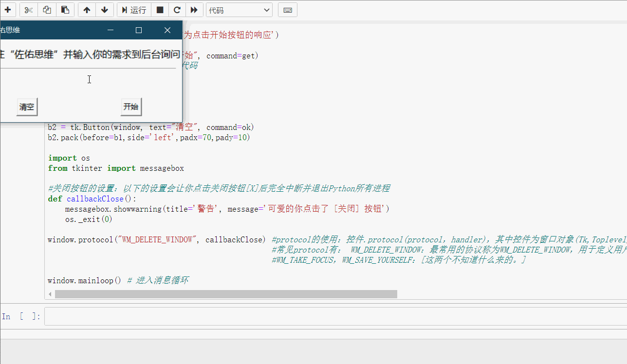Viewport: 627px width, 364px height.
Task: Cut the selected cell with scissors icon
Action: [x=29, y=10]
